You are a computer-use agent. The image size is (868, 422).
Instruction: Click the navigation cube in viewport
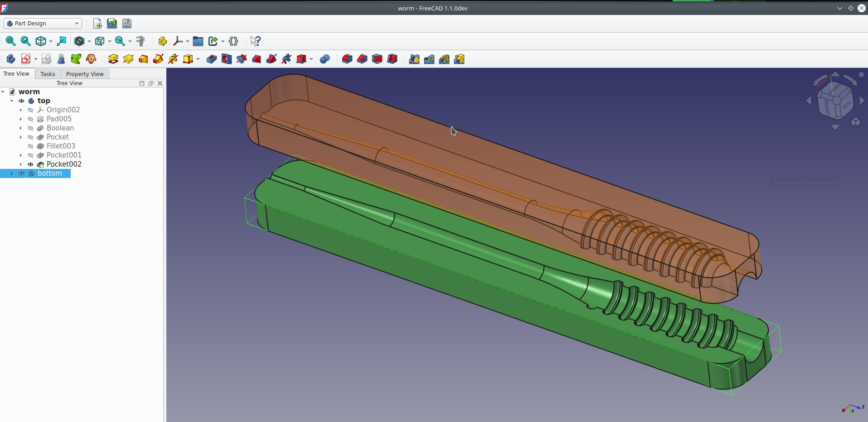(835, 100)
